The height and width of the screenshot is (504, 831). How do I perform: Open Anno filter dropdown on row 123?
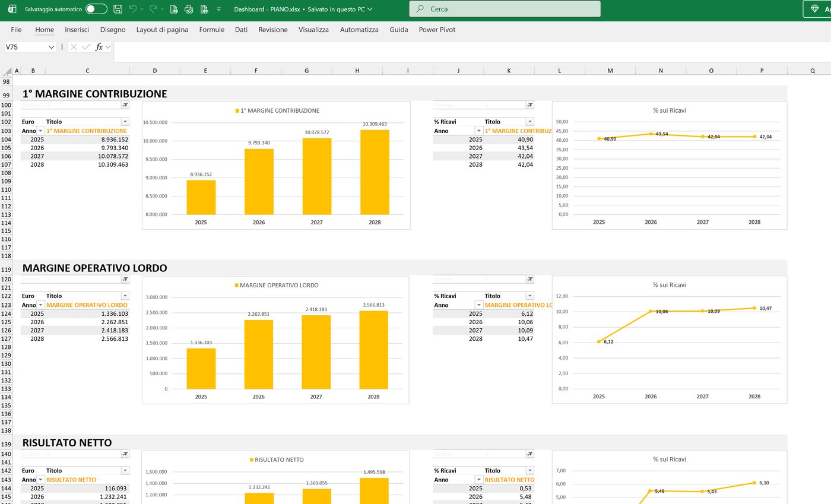[x=40, y=305]
